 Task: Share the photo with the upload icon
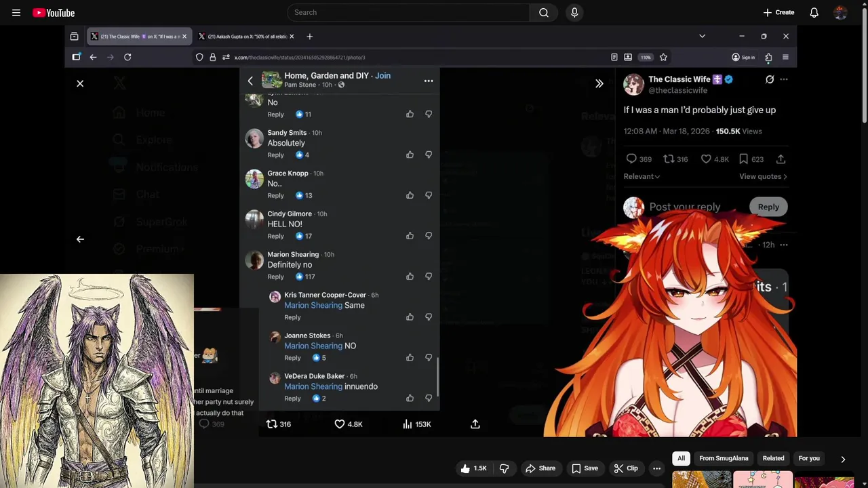(x=475, y=424)
